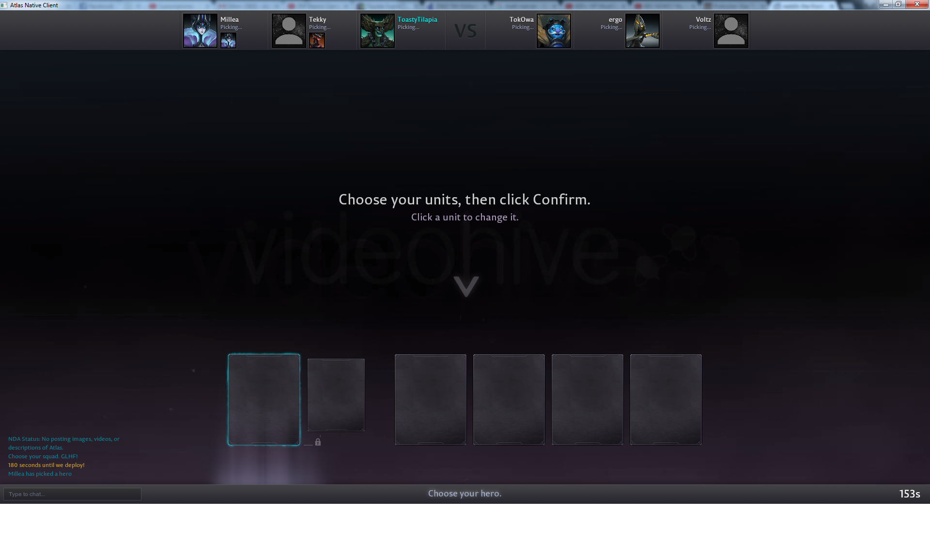Click small red hero icon under Tekky

coord(317,41)
